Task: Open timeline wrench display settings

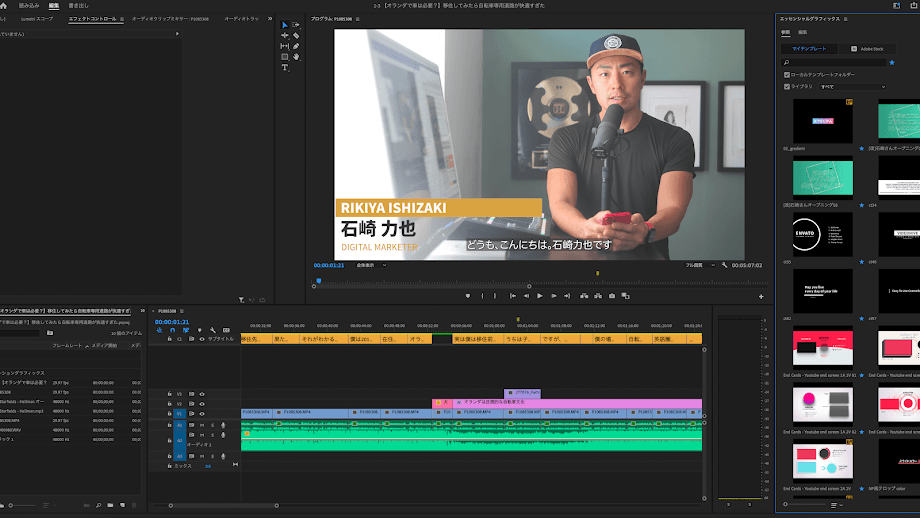Action: 213,330
